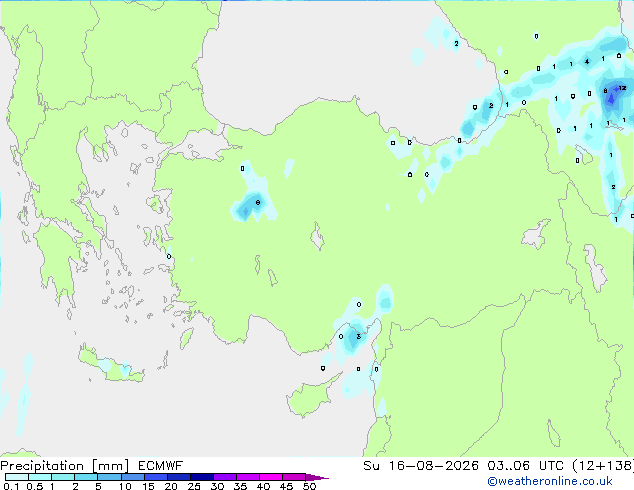Click the 3 mm value near Iskenderun Gulf
The width and height of the screenshot is (634, 490).
[358, 336]
